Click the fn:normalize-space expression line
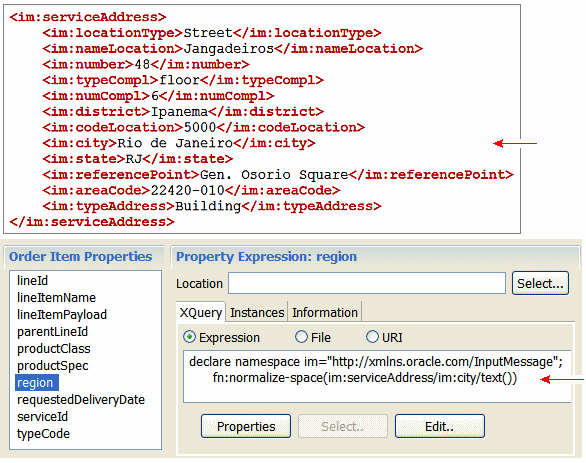Viewport: 586px width, 463px height. click(365, 378)
